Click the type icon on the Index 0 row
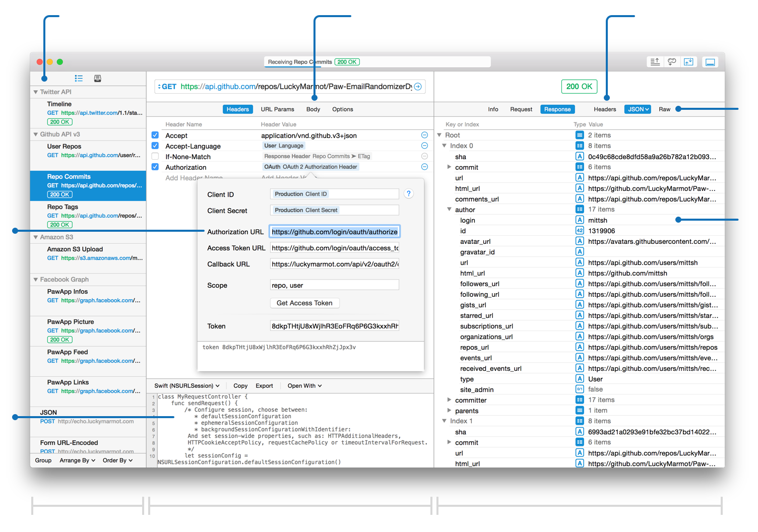The image size is (758, 532). coord(580,146)
